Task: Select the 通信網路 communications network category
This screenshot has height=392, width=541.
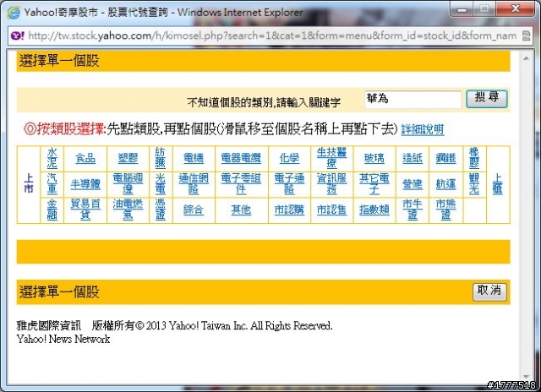Action: [194, 184]
